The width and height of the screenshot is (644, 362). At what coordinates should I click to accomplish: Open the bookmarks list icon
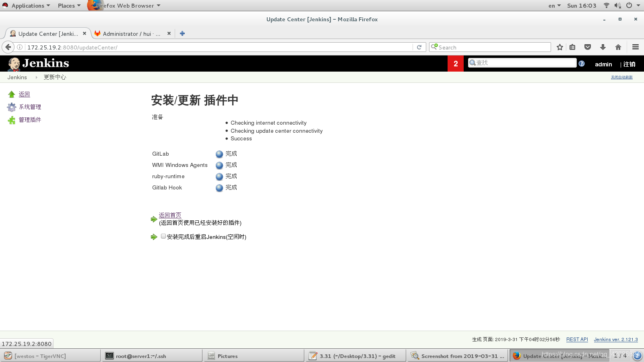click(x=572, y=47)
